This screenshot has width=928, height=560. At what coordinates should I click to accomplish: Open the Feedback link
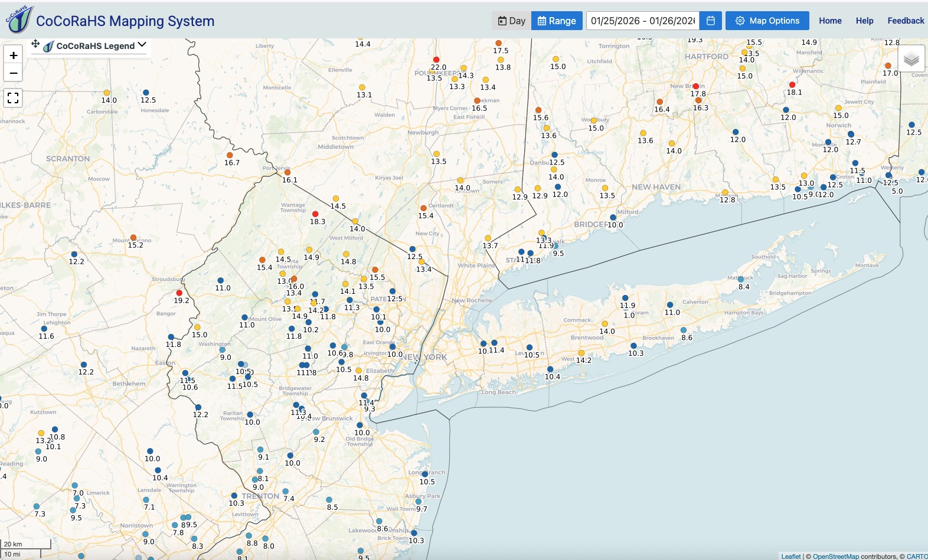coord(906,21)
